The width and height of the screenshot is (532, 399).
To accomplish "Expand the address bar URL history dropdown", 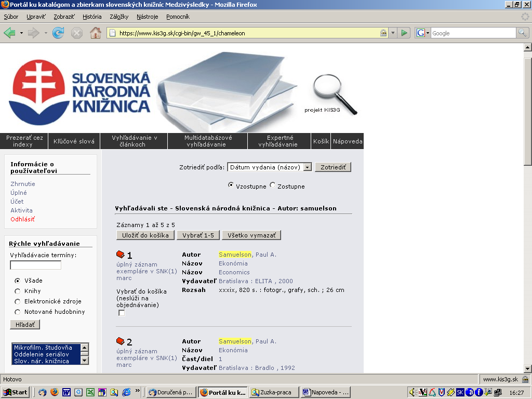I will 393,33.
